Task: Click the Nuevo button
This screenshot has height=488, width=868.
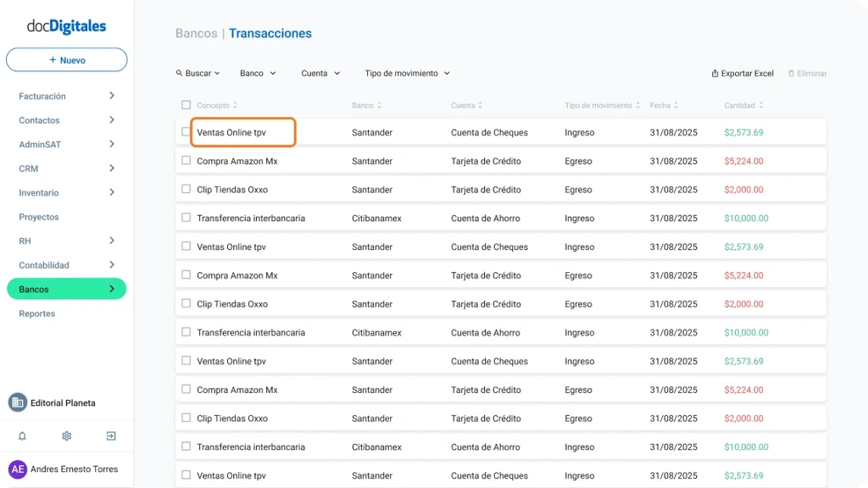Action: [x=66, y=59]
